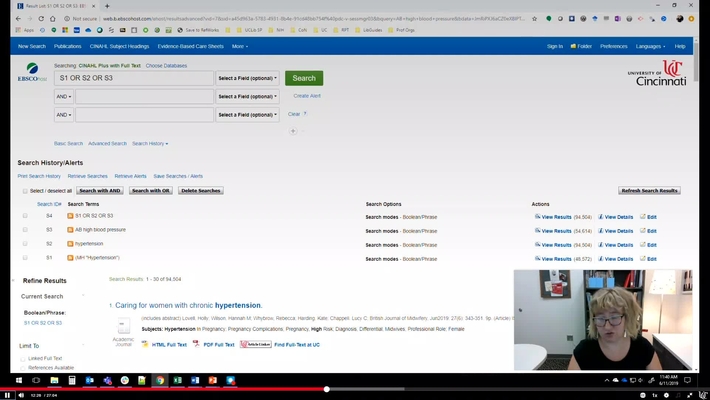The width and height of the screenshot is (710, 400).
Task: Click the Folder icon in top navigation
Action: click(581, 46)
